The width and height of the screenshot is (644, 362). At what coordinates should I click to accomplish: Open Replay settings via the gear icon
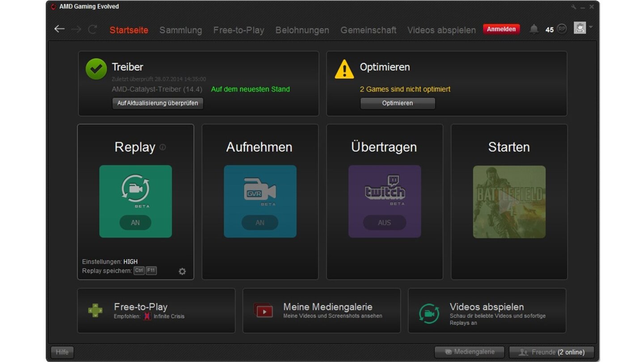[182, 271]
